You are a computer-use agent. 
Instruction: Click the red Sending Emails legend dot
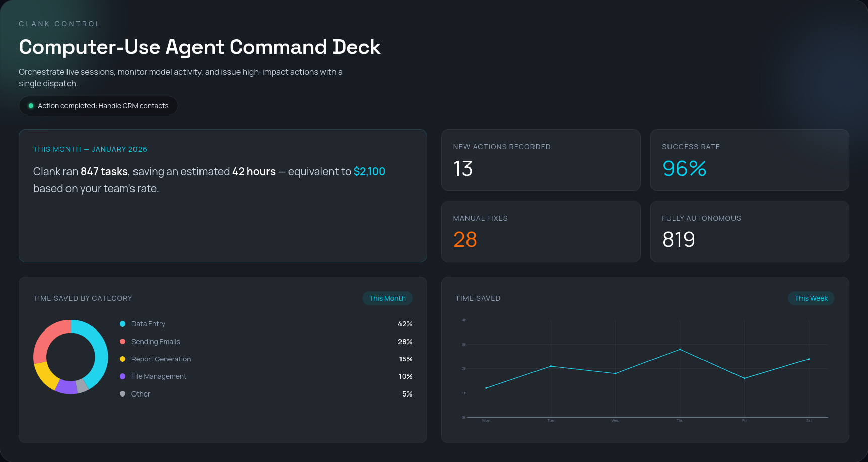pos(122,342)
